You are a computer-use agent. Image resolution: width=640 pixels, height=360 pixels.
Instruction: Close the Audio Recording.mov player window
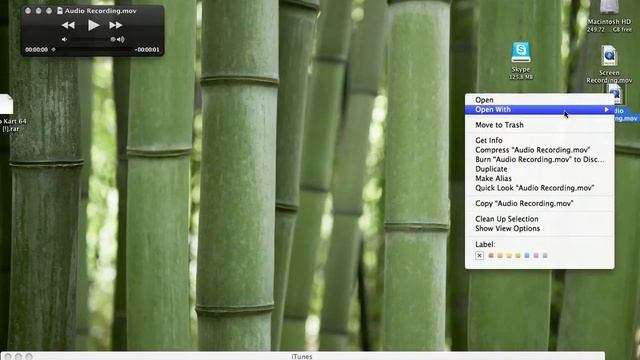28,11
